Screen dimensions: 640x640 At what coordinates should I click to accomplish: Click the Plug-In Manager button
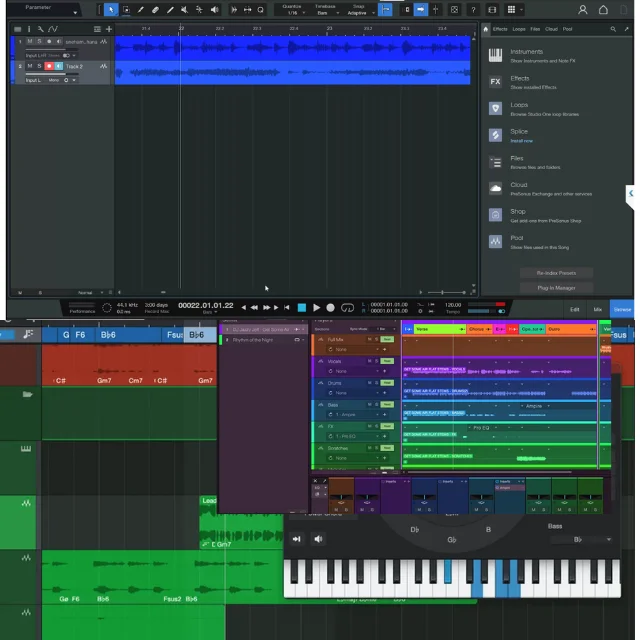(x=556, y=288)
